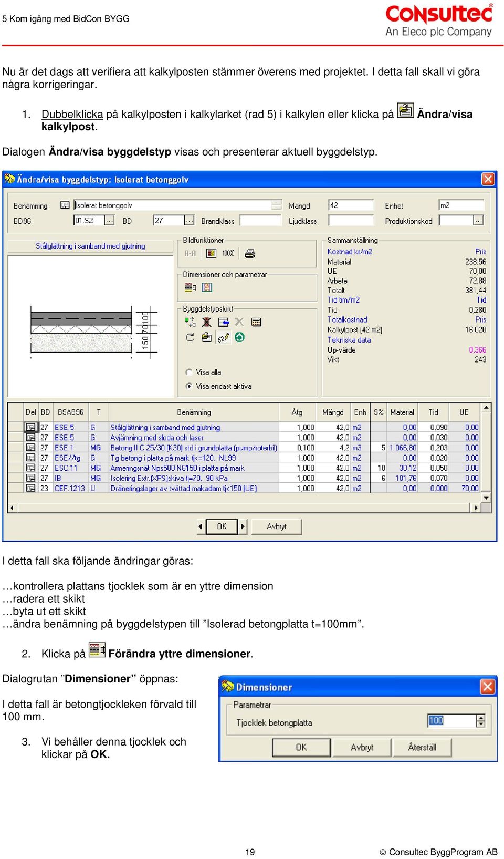Click the 100% zoom icon

(x=228, y=253)
